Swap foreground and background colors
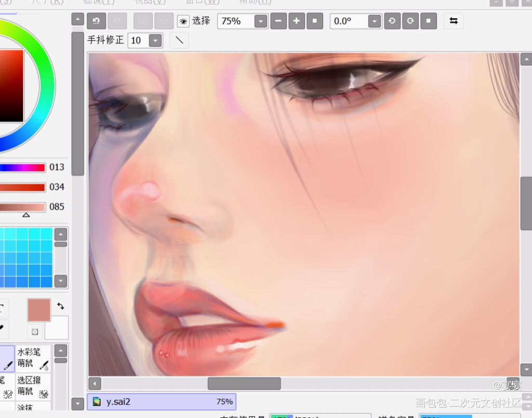 click(x=61, y=306)
